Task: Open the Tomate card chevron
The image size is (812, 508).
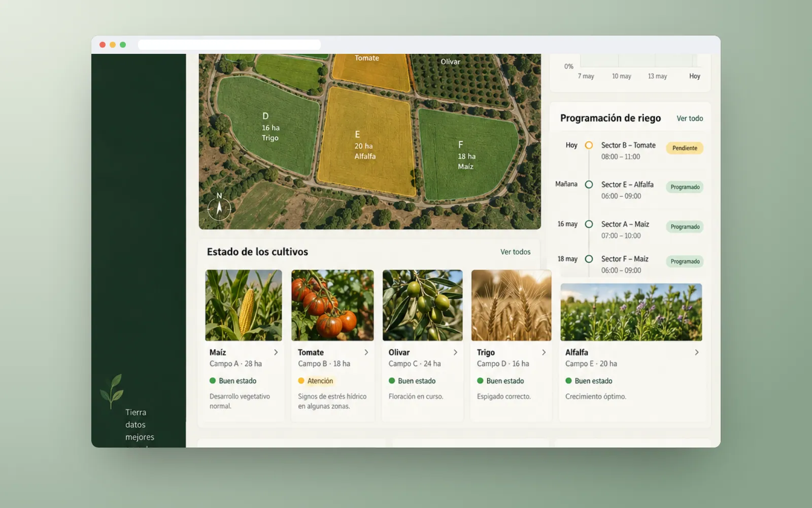Action: tap(366, 352)
